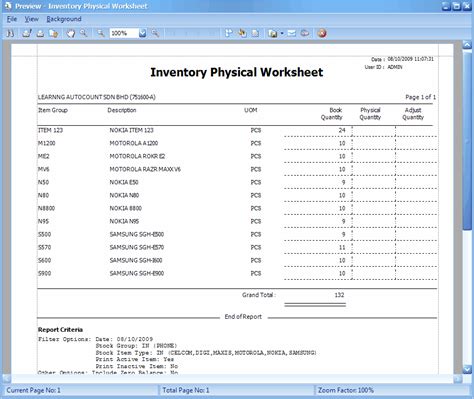Click the UOM column header
474x399 pixels.
coord(251,110)
